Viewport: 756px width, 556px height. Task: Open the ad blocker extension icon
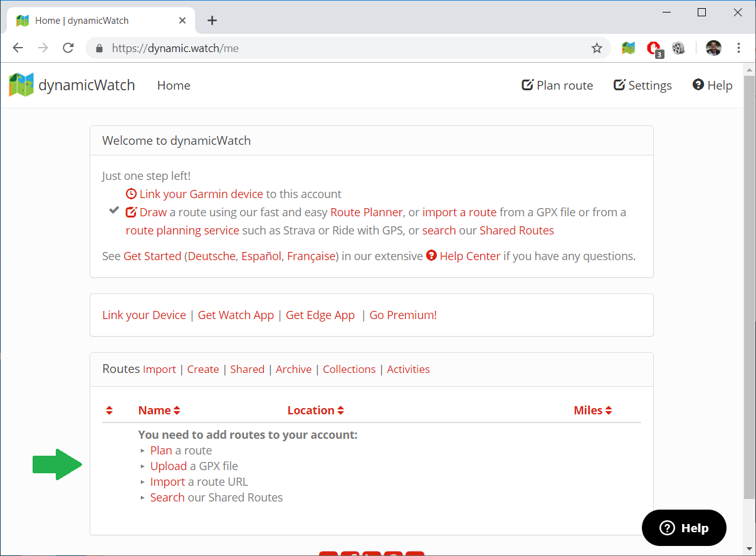pos(654,48)
